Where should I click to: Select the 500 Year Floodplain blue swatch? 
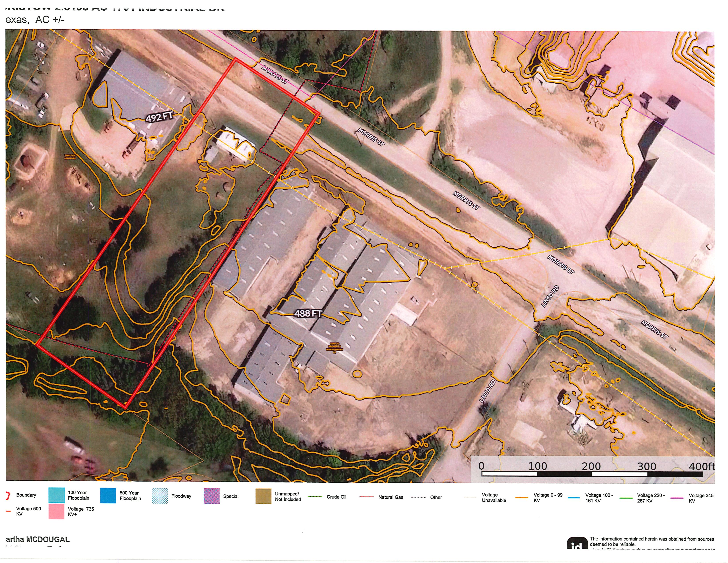(x=108, y=496)
